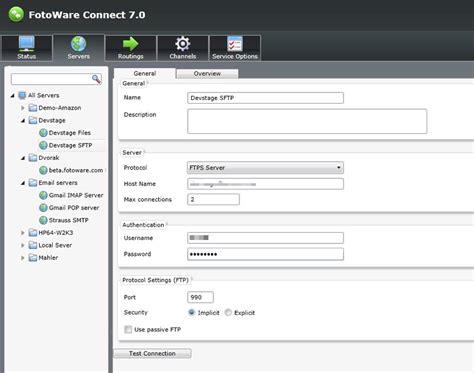Collapse the All Servers tree node

(x=13, y=96)
